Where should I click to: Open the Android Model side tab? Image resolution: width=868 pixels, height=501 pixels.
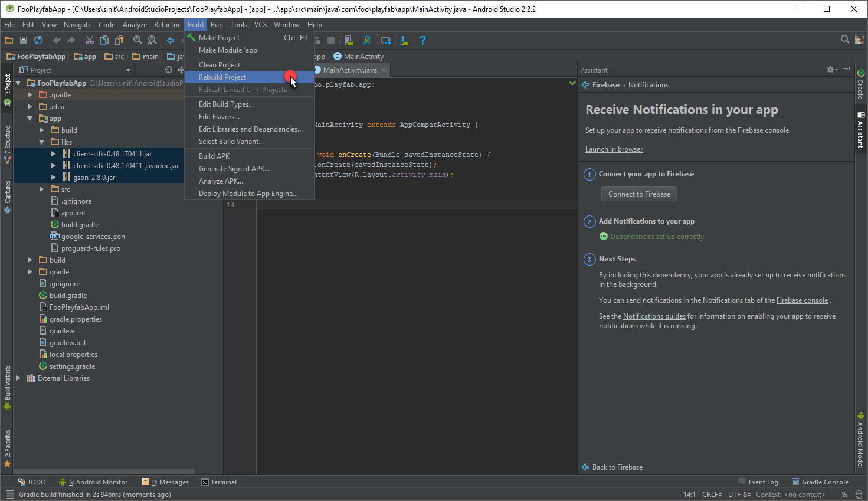coord(861,440)
